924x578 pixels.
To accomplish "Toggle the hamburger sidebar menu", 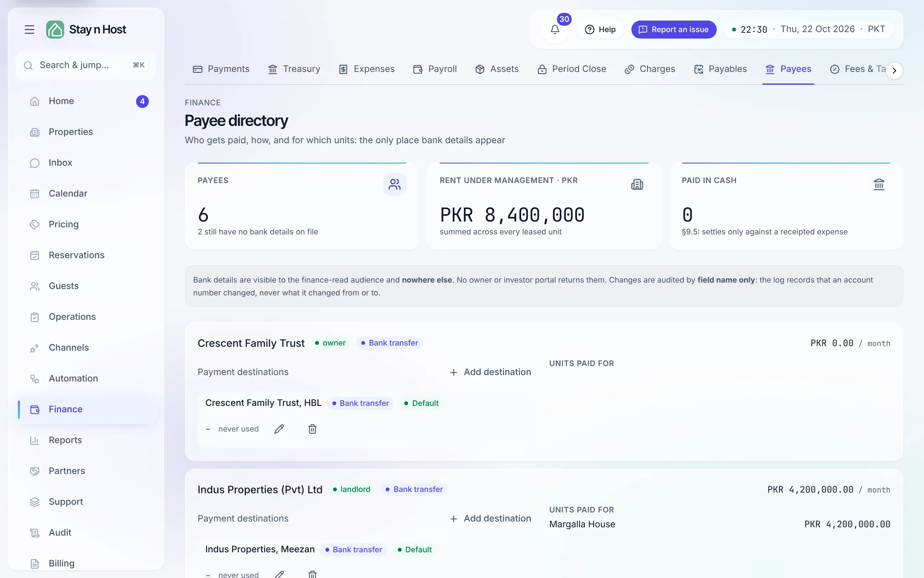I will (30, 30).
